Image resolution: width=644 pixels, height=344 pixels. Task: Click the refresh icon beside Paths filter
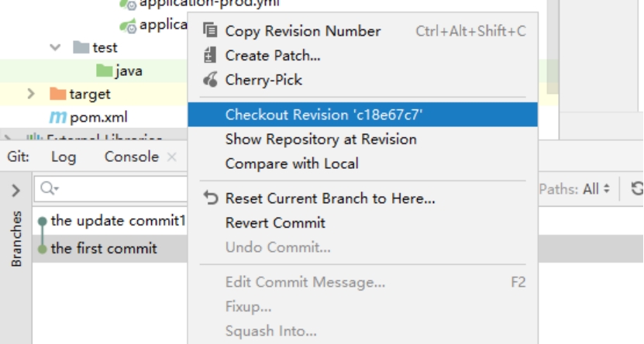(637, 189)
